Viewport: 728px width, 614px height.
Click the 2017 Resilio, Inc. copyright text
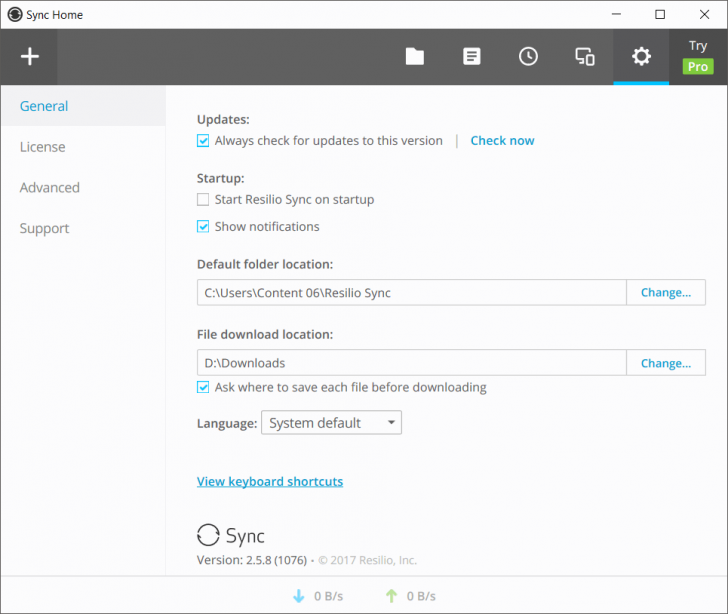368,560
